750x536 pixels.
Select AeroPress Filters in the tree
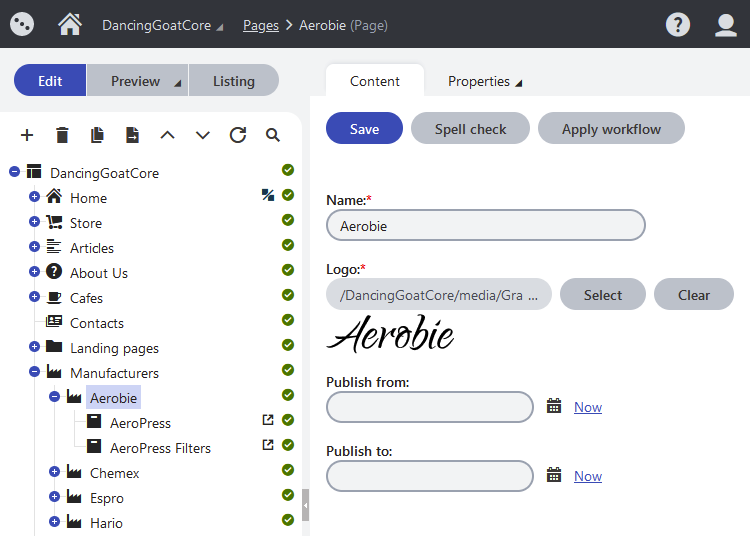(160, 448)
